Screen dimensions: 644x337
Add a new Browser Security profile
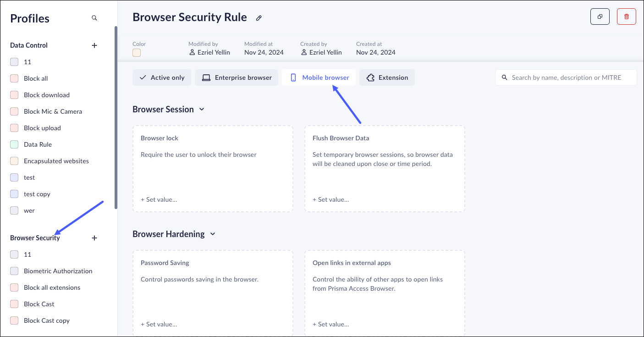pos(94,238)
